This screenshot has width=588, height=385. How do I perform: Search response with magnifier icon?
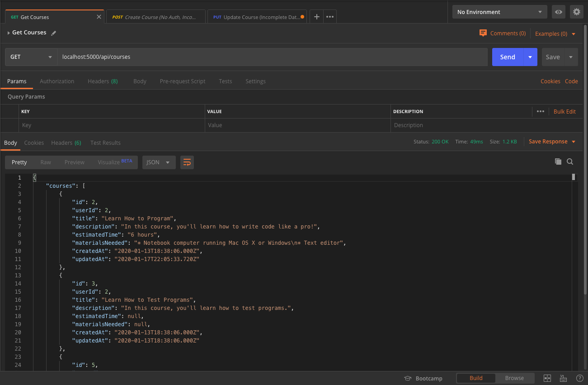570,162
